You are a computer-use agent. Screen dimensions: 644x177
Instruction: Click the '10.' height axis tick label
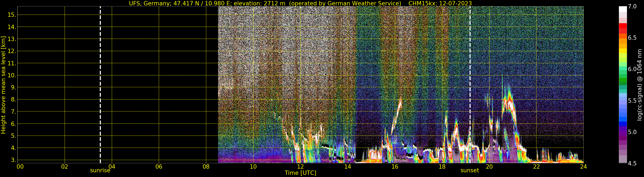pos(12,75)
